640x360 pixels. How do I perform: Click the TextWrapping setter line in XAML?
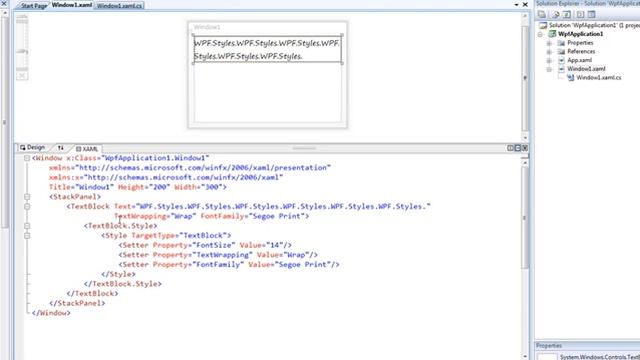pyautogui.click(x=218, y=255)
